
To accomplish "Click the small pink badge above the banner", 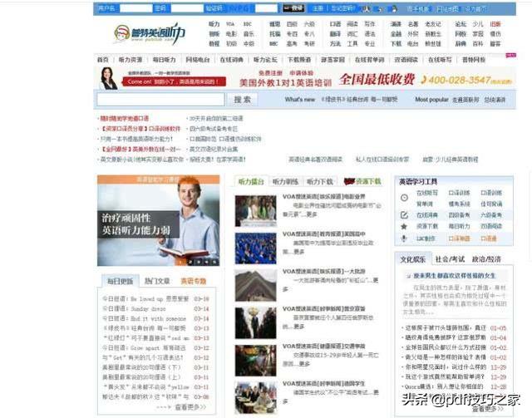I will coord(510,55).
